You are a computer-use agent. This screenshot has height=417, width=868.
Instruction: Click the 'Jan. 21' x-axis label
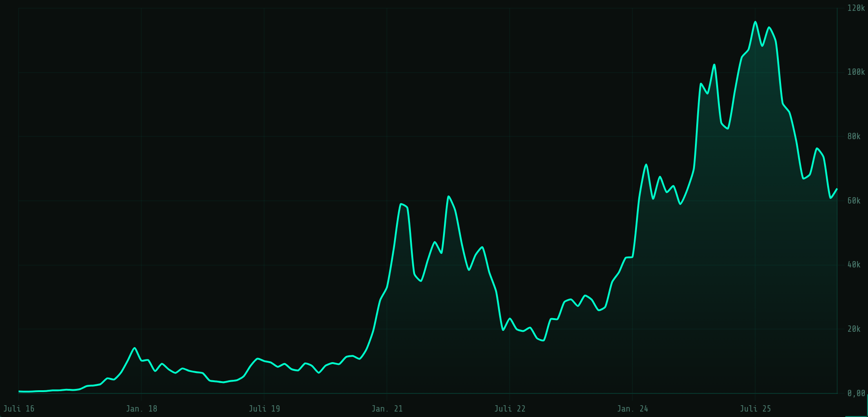pos(387,409)
